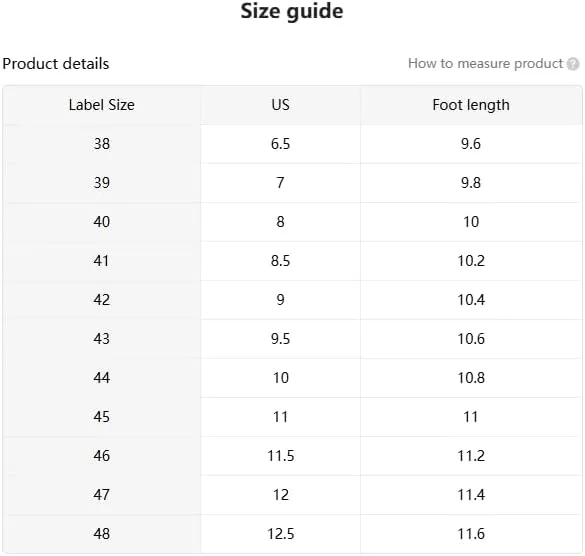
Task: Select the Foot length column header
Action: 471,105
